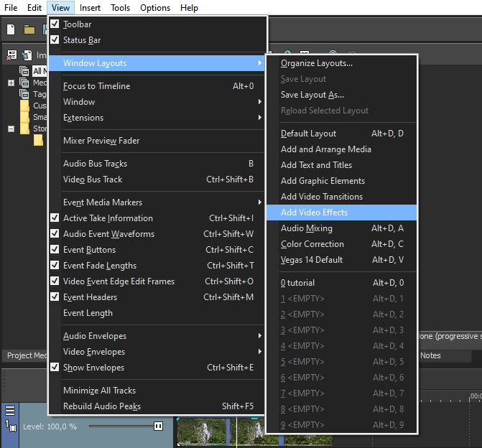Click the track Level slider handle

158,426
